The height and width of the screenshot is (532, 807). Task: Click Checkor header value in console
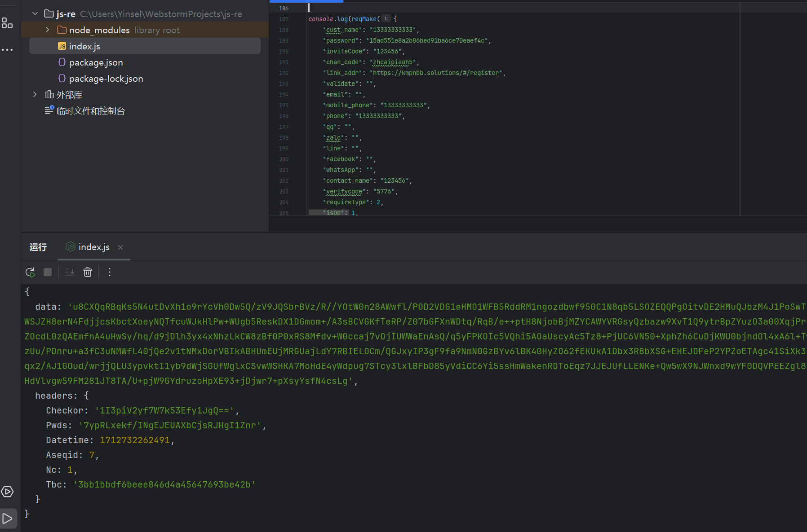click(x=164, y=410)
